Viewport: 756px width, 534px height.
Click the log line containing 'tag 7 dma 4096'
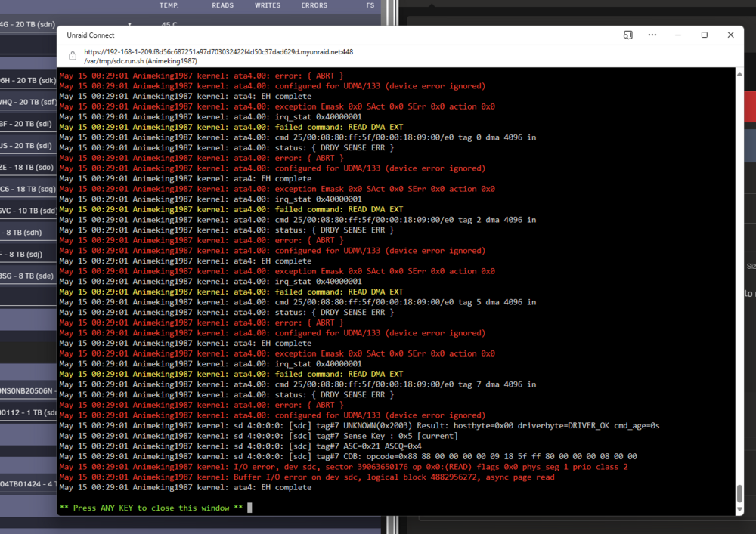pos(298,384)
